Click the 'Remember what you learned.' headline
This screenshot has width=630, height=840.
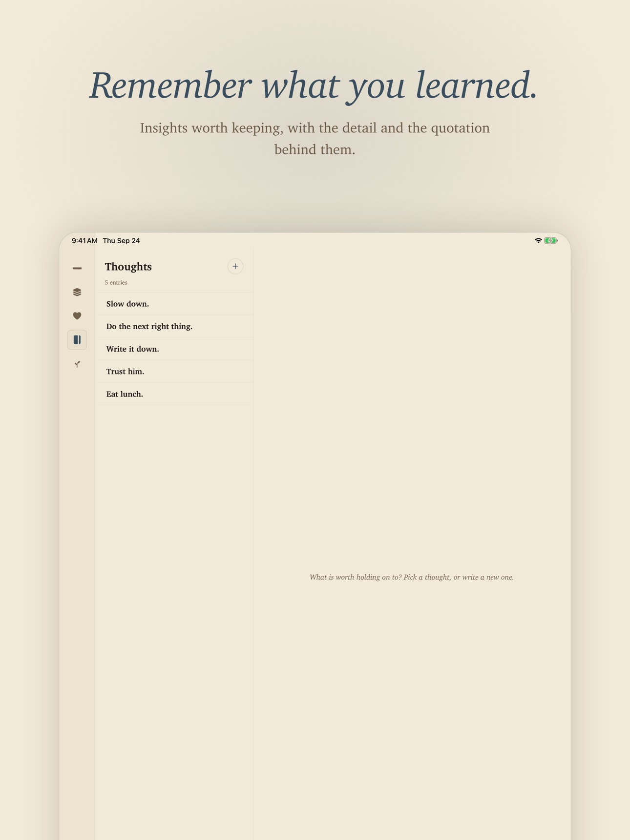coord(314,85)
